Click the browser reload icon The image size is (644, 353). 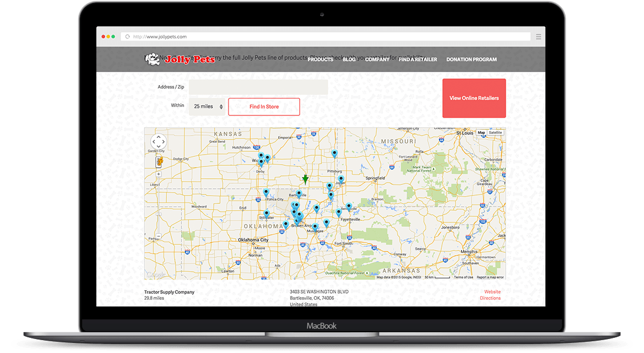tap(128, 36)
